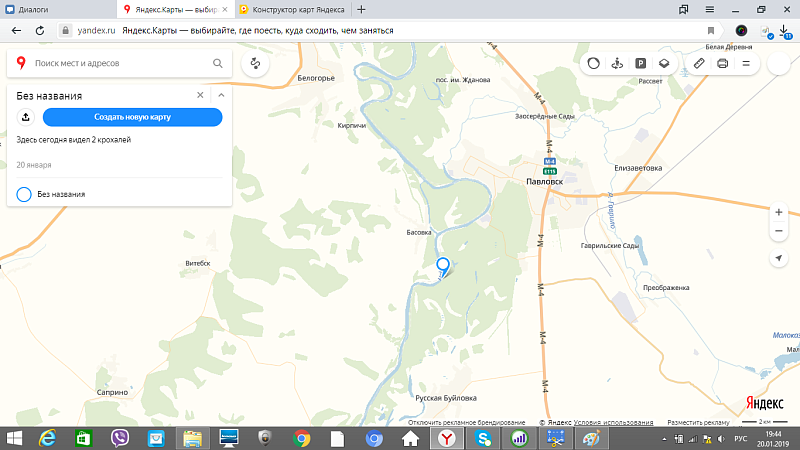Click the 'Басовка' map label
The image size is (800, 450).
pos(419,232)
